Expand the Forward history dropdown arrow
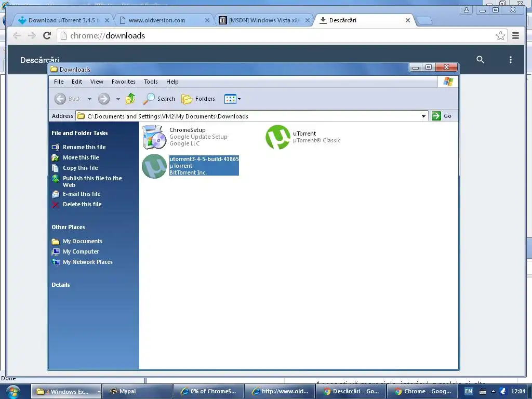This screenshot has width=532, height=399. tap(118, 99)
